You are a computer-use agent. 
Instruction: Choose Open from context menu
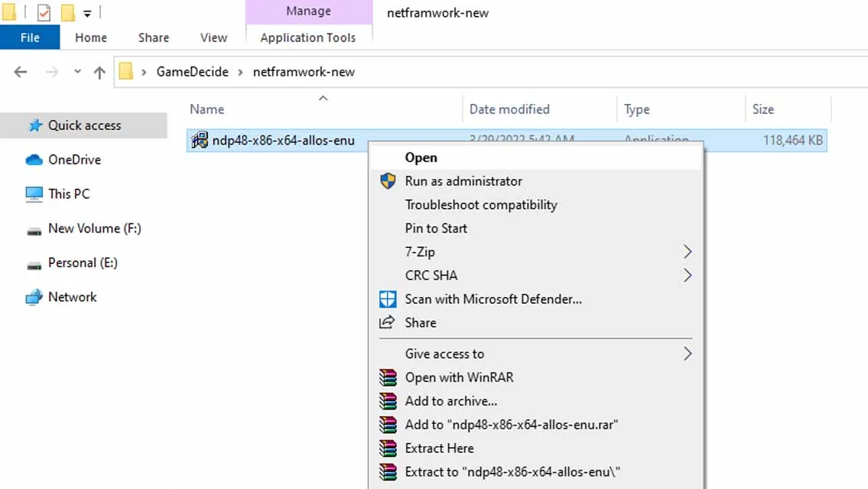[536, 158]
